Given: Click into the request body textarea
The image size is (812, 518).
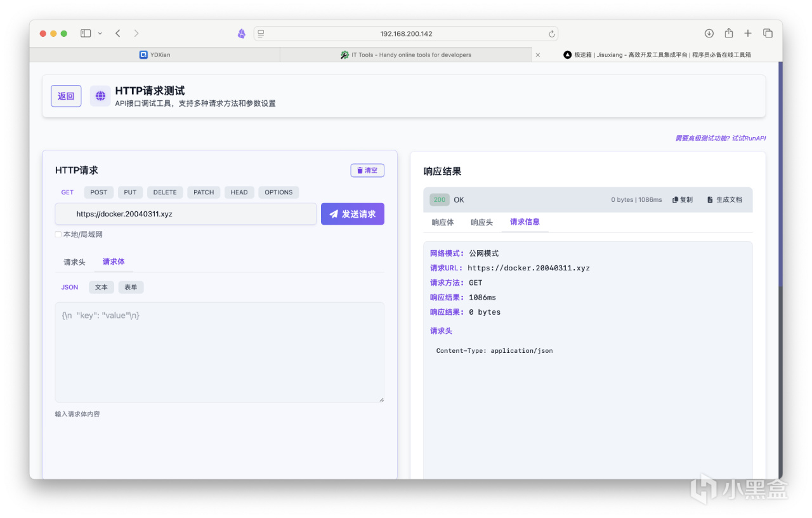Looking at the screenshot, I should pos(219,352).
